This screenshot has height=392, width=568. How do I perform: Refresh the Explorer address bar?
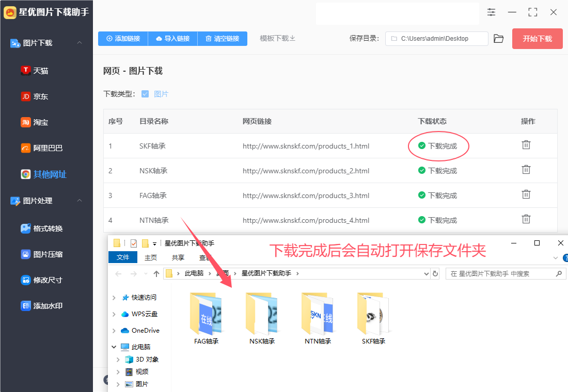coord(435,274)
